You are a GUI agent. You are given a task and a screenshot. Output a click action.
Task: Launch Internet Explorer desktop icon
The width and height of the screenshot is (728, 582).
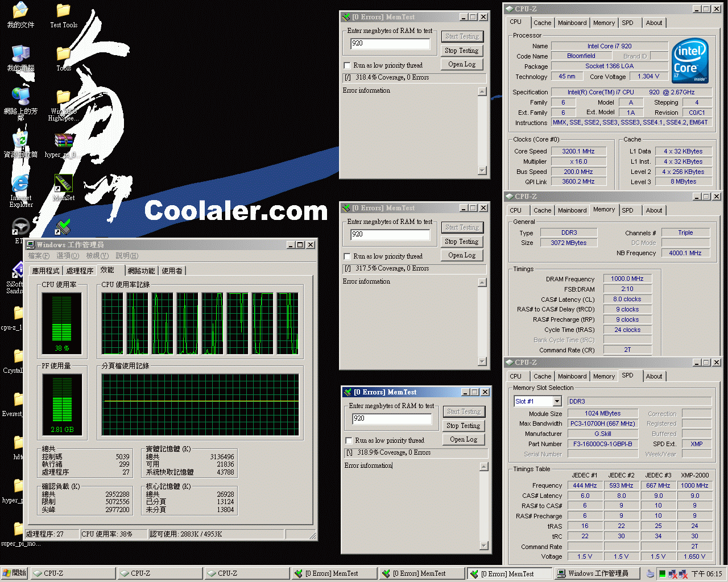click(x=20, y=183)
